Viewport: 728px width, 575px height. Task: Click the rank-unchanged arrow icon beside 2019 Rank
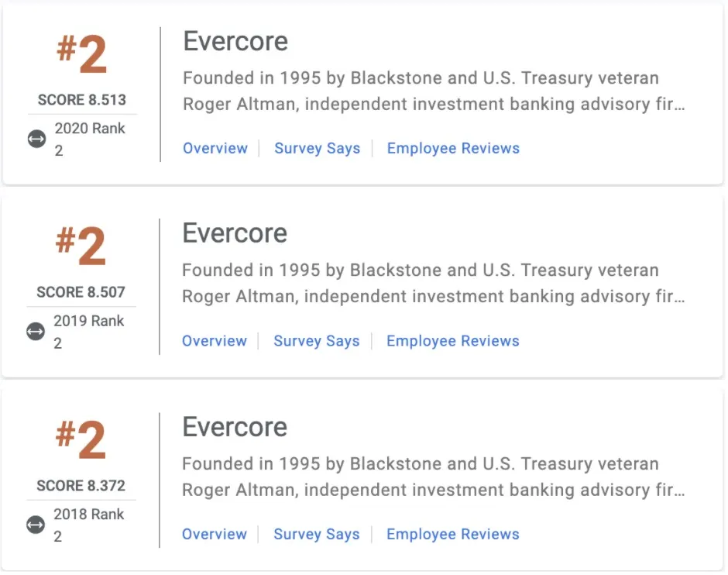36,332
